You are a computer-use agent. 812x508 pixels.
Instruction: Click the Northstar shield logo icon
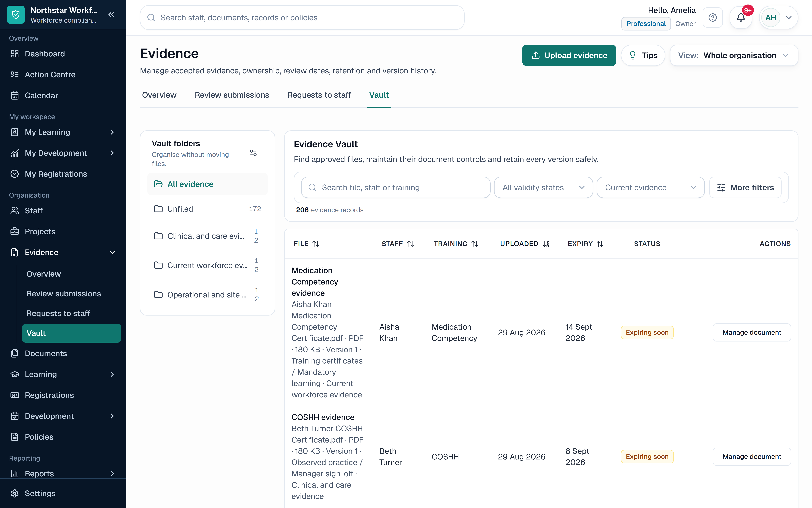coord(16,15)
